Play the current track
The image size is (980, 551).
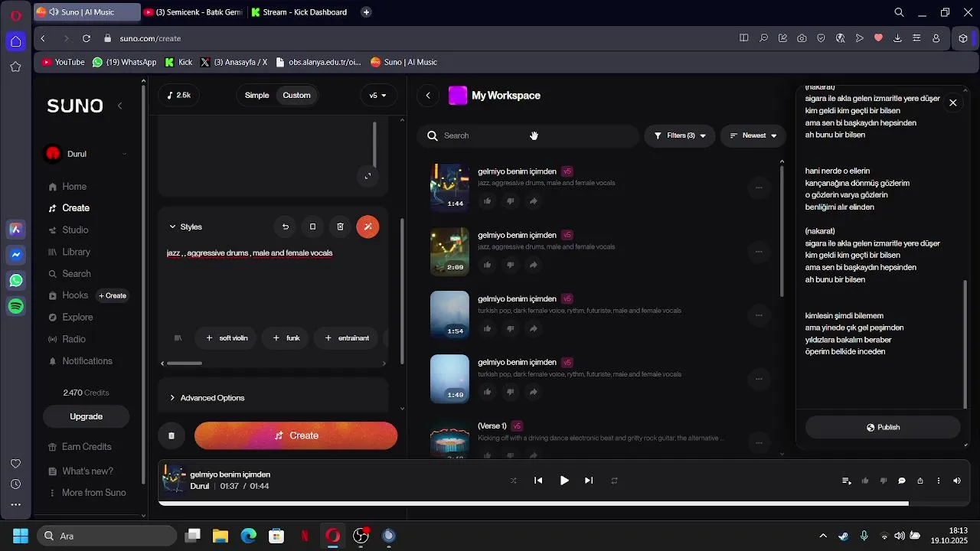[x=564, y=481]
